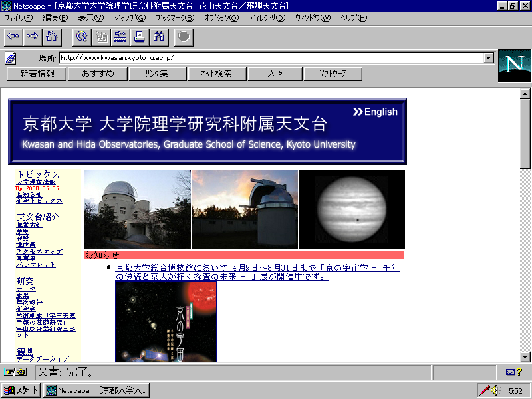Print the page using the printer icon

pyautogui.click(x=140, y=37)
